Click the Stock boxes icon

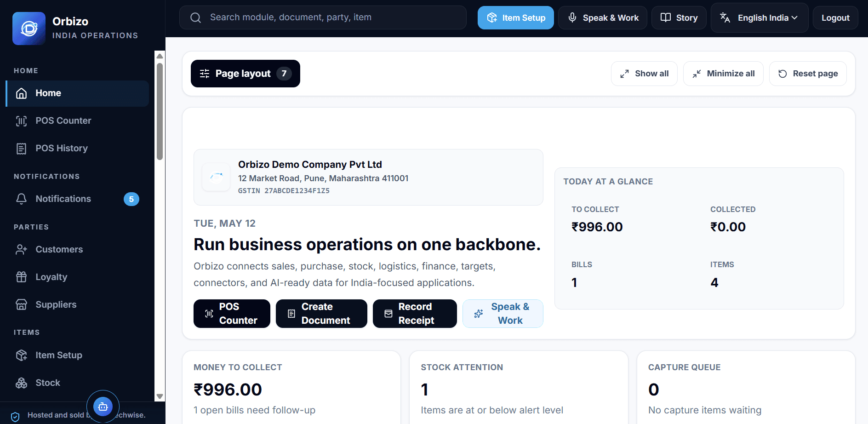pos(22,383)
